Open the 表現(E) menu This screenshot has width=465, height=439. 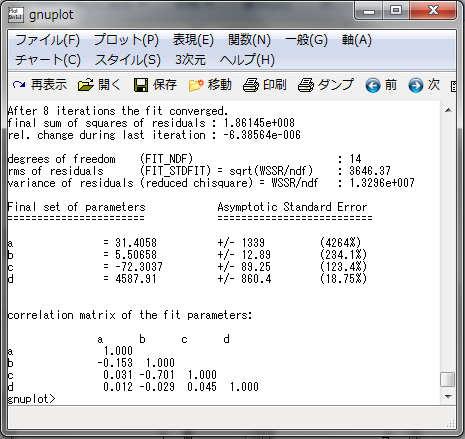193,40
